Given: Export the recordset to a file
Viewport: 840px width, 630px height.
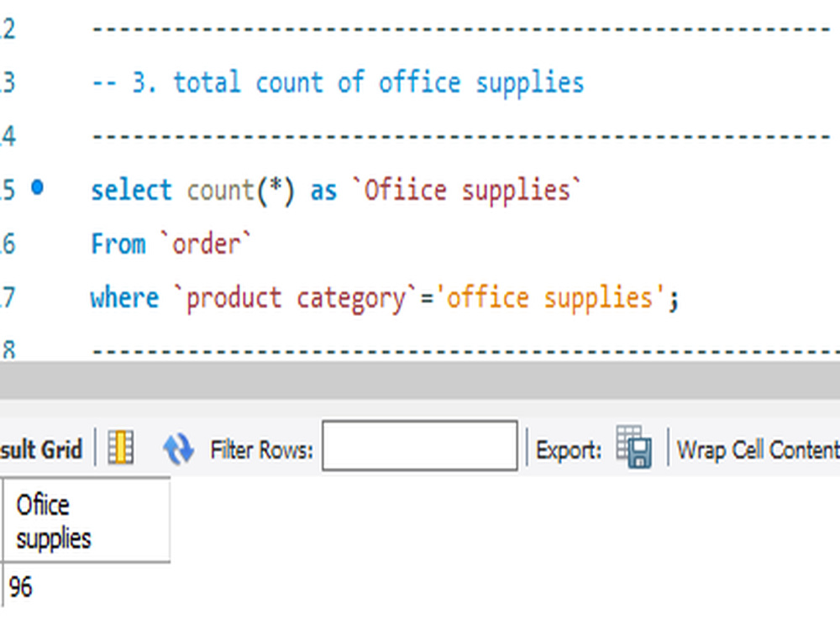Looking at the screenshot, I should (x=633, y=447).
